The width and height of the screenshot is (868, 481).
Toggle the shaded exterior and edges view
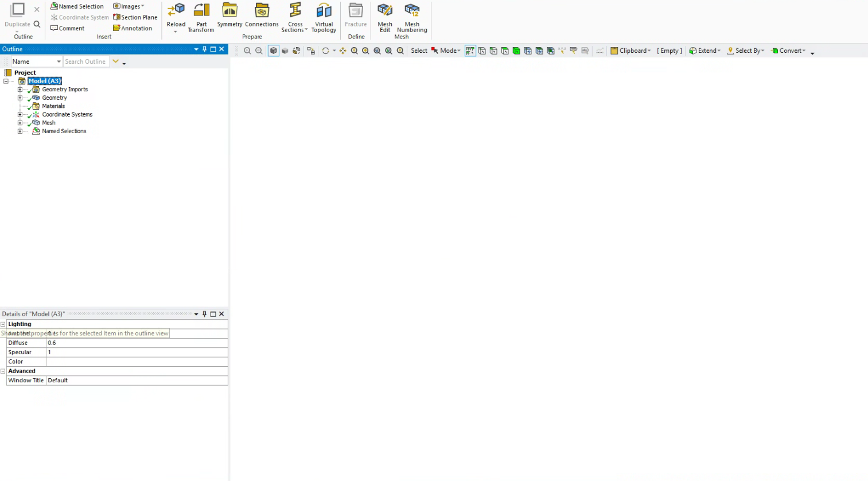[x=274, y=51]
